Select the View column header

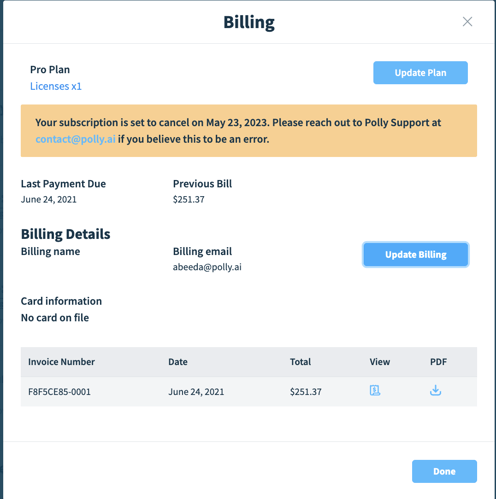pyautogui.click(x=380, y=362)
